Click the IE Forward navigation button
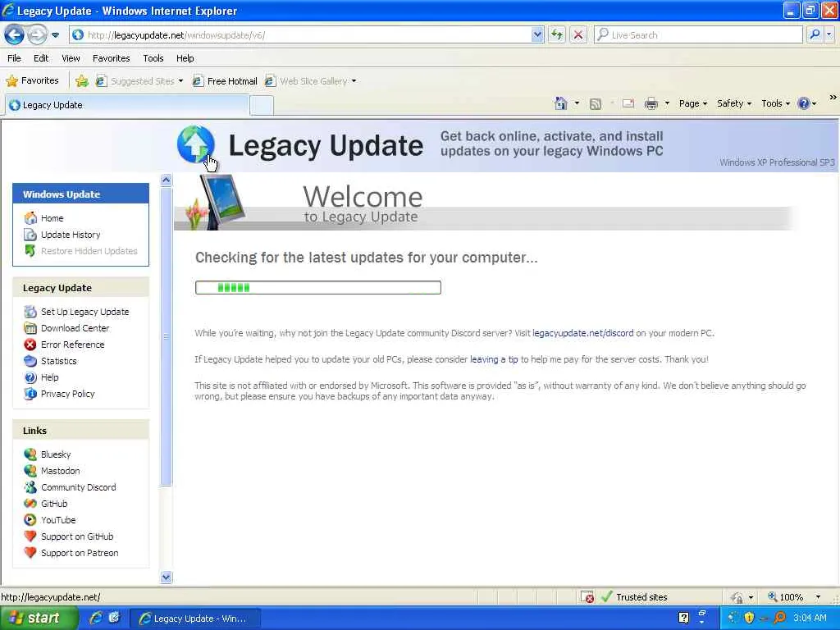Viewport: 840px width, 630px height. [x=36, y=34]
